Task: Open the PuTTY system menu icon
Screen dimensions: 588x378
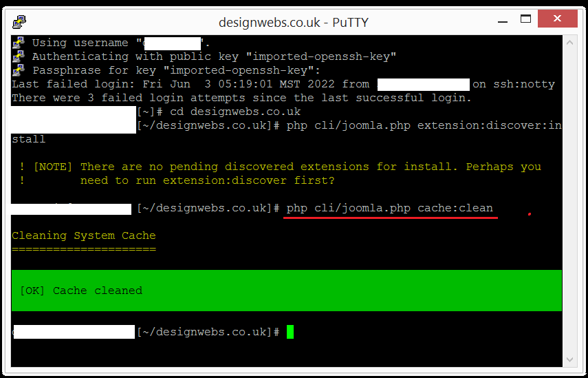Action: tap(19, 21)
